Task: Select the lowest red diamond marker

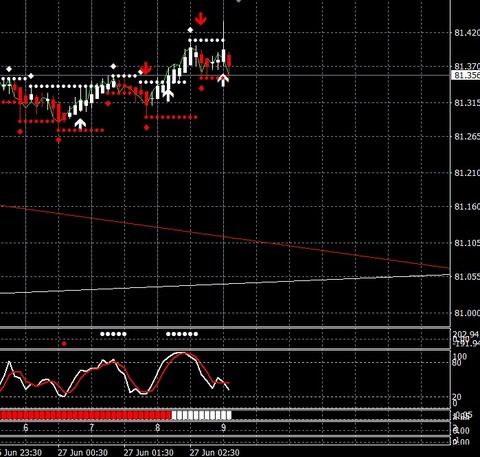Action: coord(59,140)
